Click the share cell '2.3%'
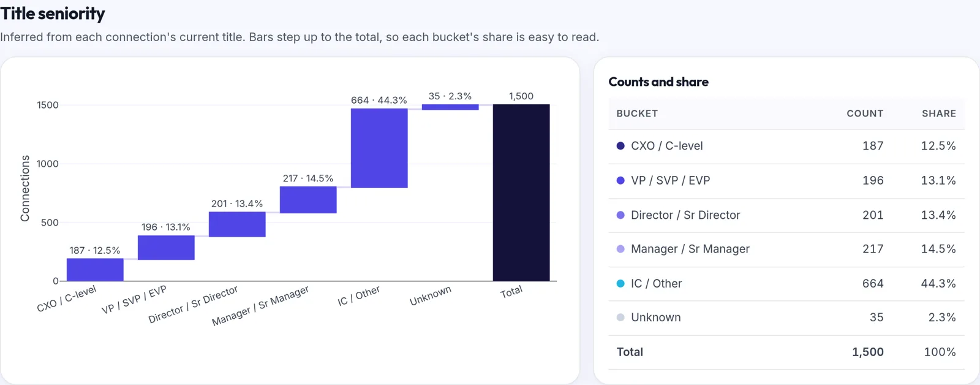This screenshot has height=385, width=980. [942, 318]
